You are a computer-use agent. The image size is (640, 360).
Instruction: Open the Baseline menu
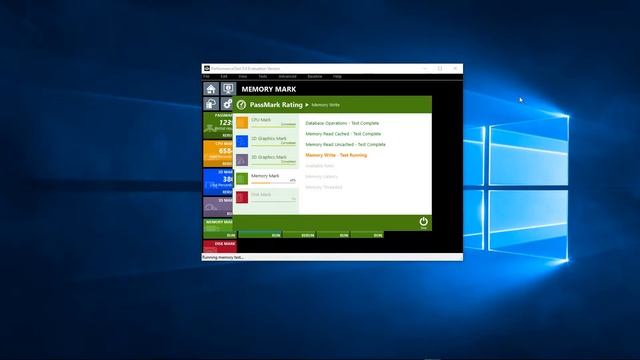(315, 76)
